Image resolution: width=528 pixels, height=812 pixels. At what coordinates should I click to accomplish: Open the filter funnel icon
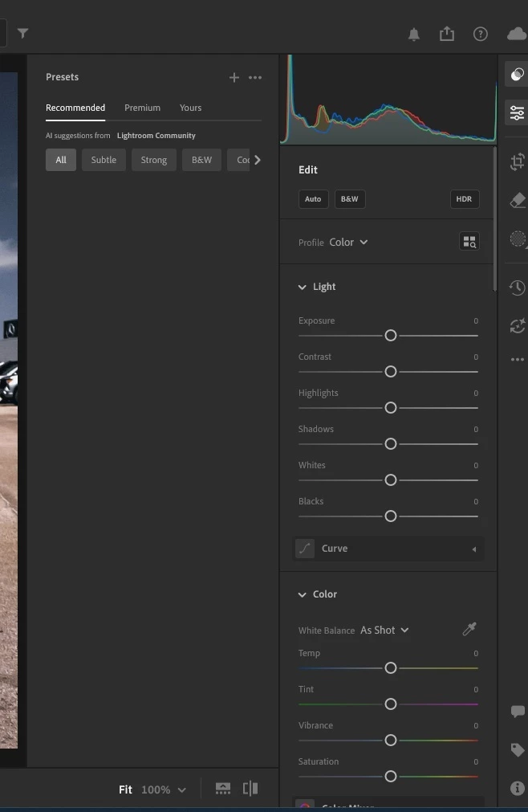click(22, 34)
